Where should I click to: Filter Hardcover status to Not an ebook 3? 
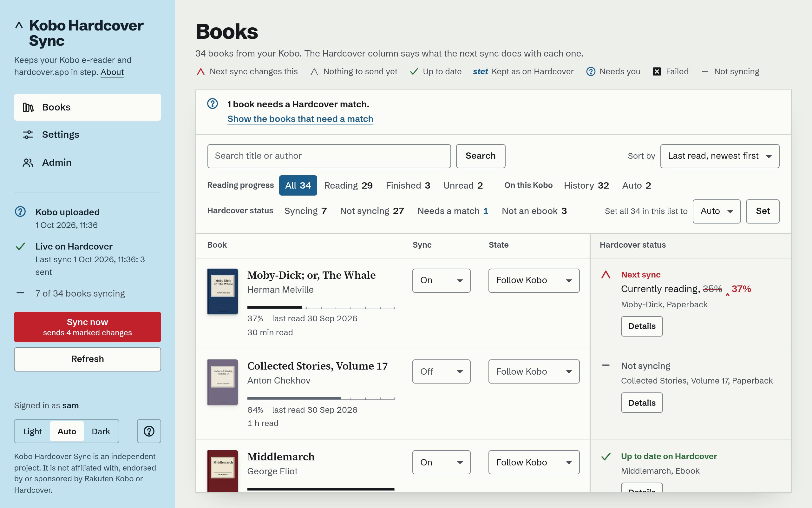[534, 211]
